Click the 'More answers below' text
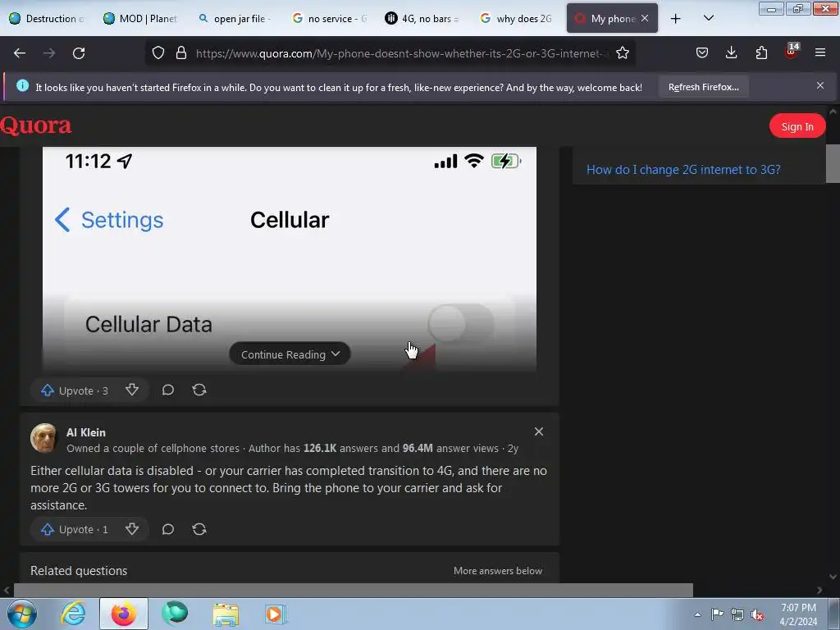The width and height of the screenshot is (840, 630). (498, 571)
